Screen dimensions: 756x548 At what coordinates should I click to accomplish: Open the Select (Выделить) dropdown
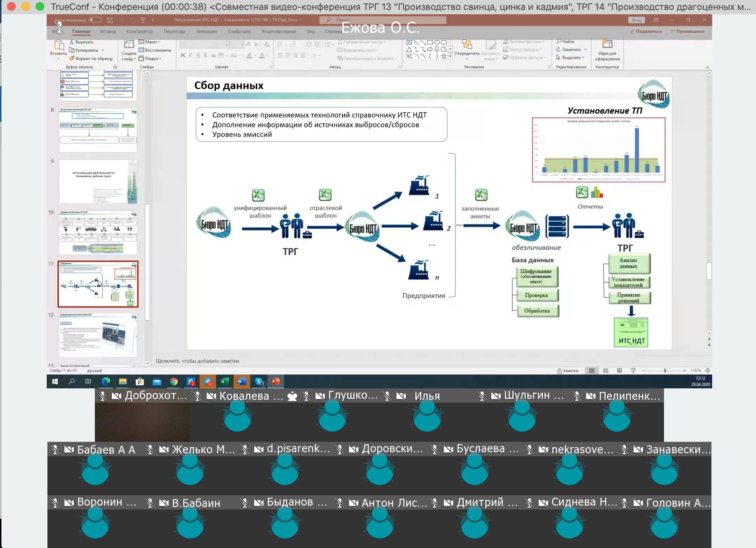coord(583,57)
